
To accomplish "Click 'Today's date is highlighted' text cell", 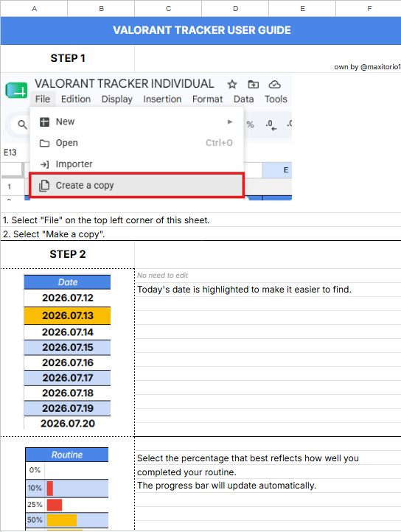I will pos(244,290).
